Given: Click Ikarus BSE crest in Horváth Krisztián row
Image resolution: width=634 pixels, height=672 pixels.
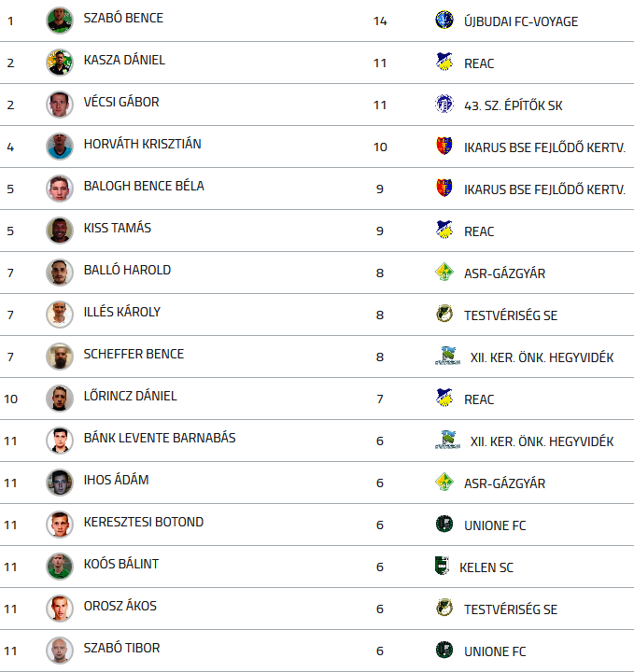Looking at the screenshot, I should pyautogui.click(x=444, y=146).
